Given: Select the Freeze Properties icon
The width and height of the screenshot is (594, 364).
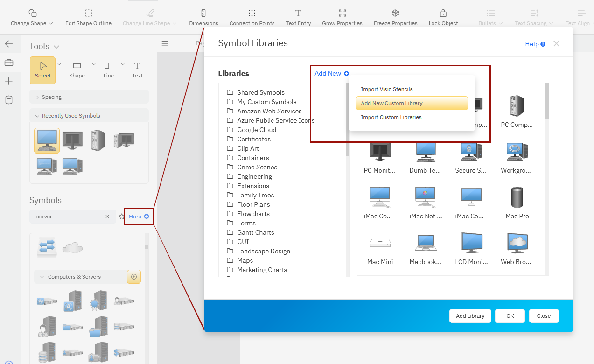Looking at the screenshot, I should click(395, 14).
